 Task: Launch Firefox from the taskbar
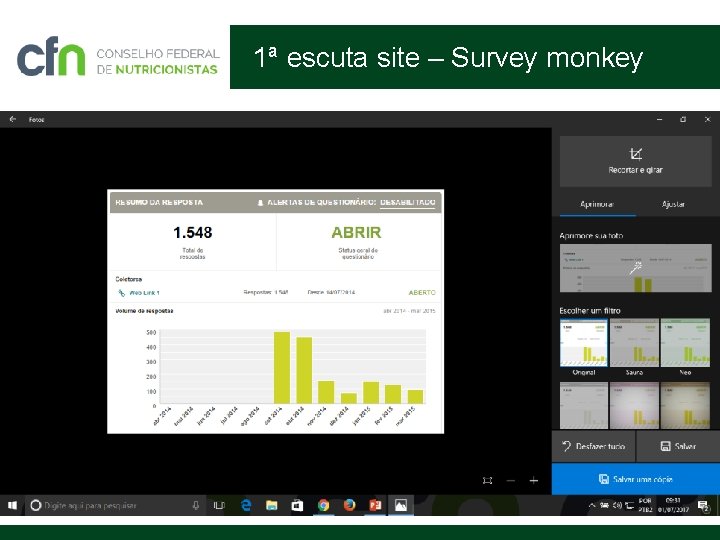coord(349,505)
